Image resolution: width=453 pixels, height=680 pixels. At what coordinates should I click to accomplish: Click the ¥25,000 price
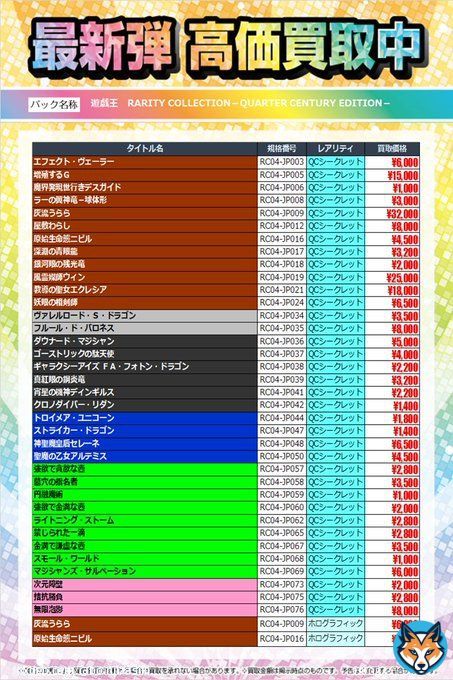pos(403,278)
